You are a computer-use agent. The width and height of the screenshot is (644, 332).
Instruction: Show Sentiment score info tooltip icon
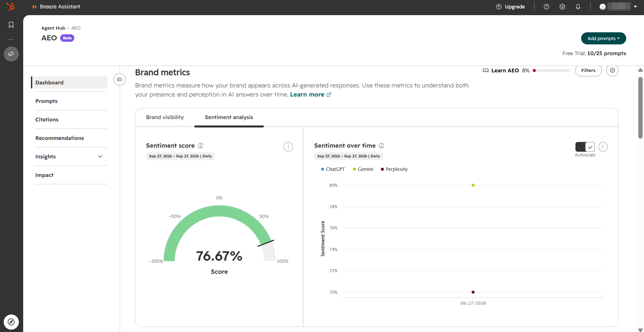201,146
